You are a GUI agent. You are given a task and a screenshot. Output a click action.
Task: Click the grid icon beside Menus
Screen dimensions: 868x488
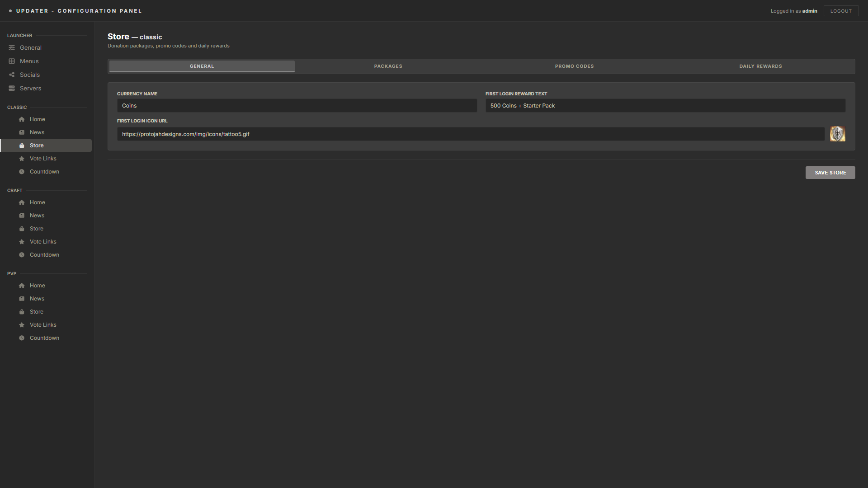12,61
